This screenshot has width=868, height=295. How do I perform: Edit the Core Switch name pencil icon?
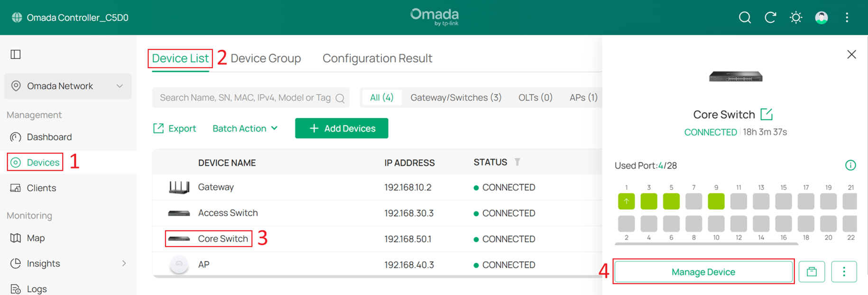tap(766, 114)
